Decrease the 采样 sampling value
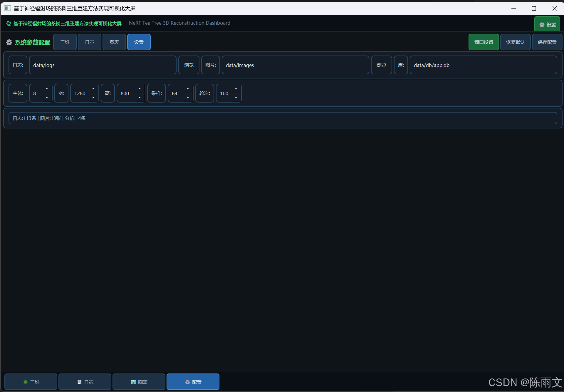 pyautogui.click(x=188, y=98)
